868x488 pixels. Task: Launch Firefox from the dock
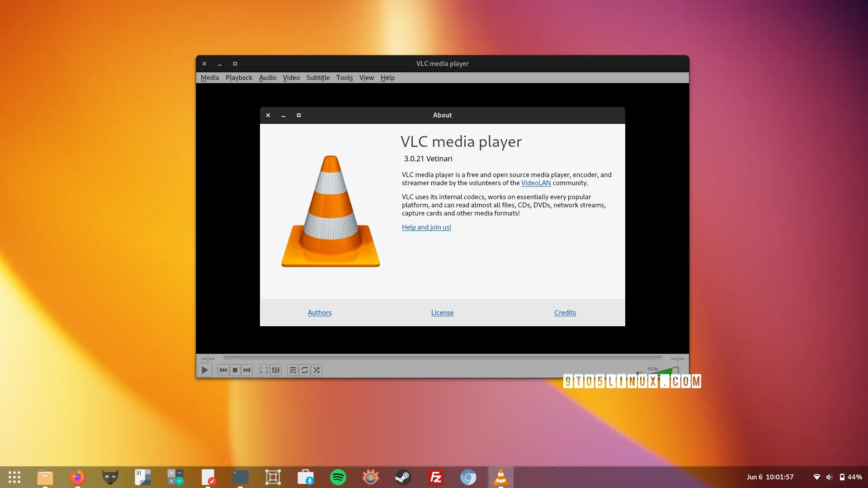78,477
